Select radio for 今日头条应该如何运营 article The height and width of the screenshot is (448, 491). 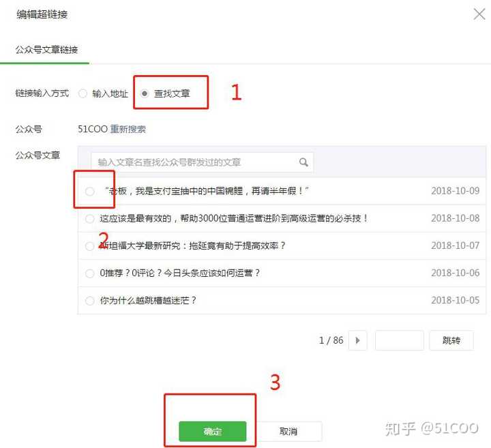click(89, 273)
